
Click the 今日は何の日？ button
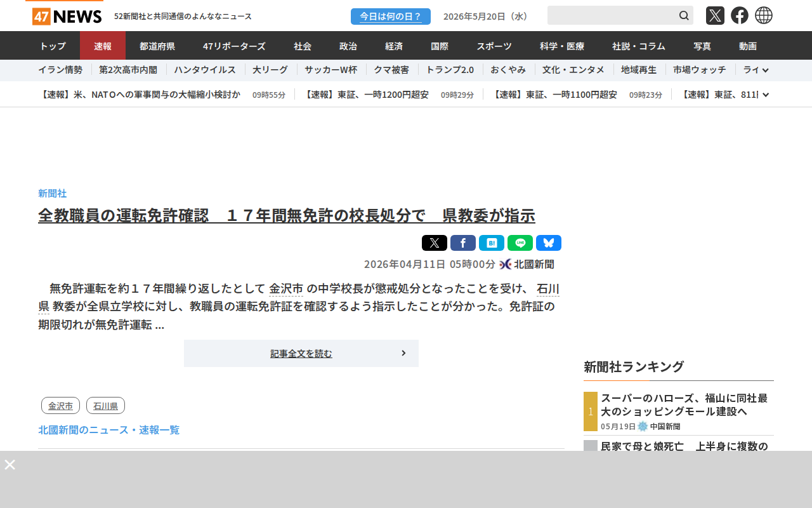point(391,17)
